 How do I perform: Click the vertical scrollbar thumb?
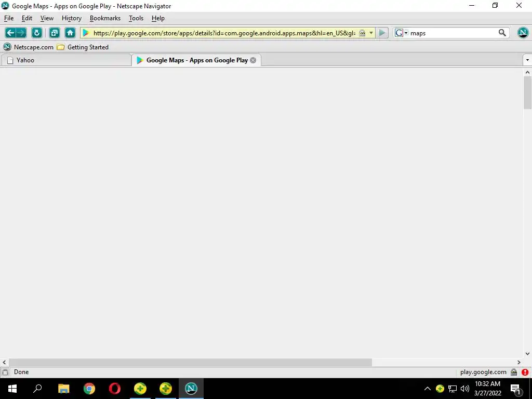[x=527, y=92]
